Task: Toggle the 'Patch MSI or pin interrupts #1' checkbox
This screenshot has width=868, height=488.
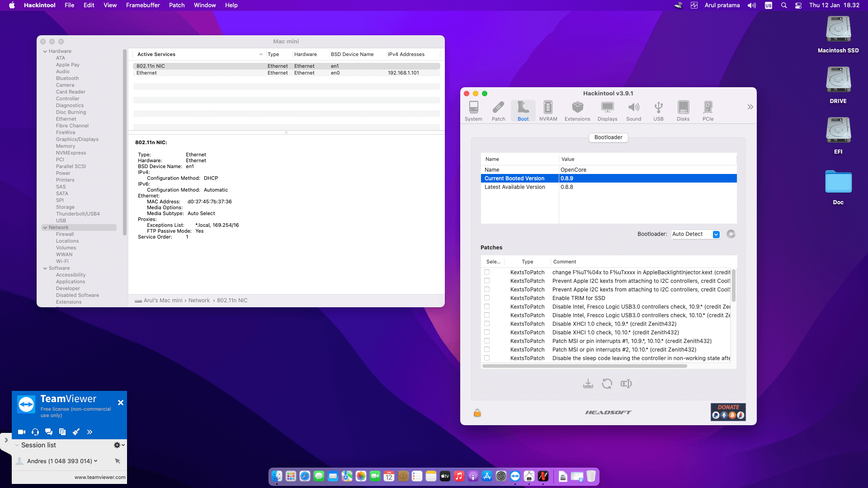Action: coord(486,341)
